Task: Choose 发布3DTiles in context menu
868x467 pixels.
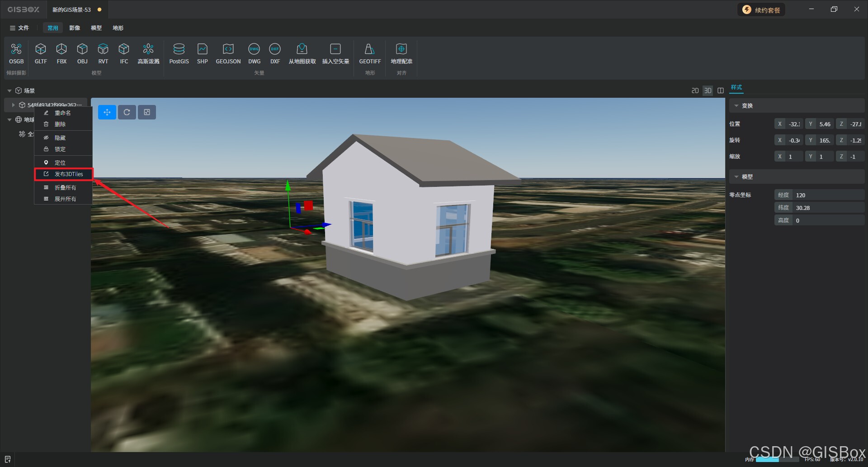Action: 63,174
